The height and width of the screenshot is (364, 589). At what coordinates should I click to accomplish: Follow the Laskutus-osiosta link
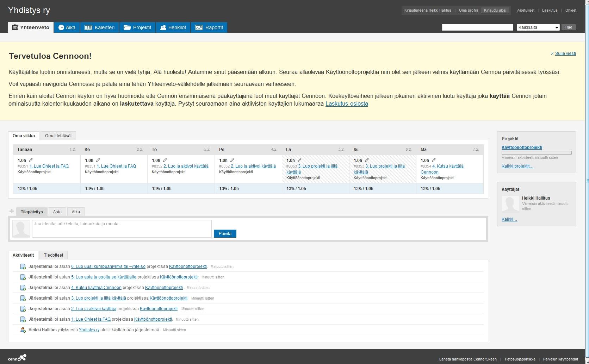[347, 103]
